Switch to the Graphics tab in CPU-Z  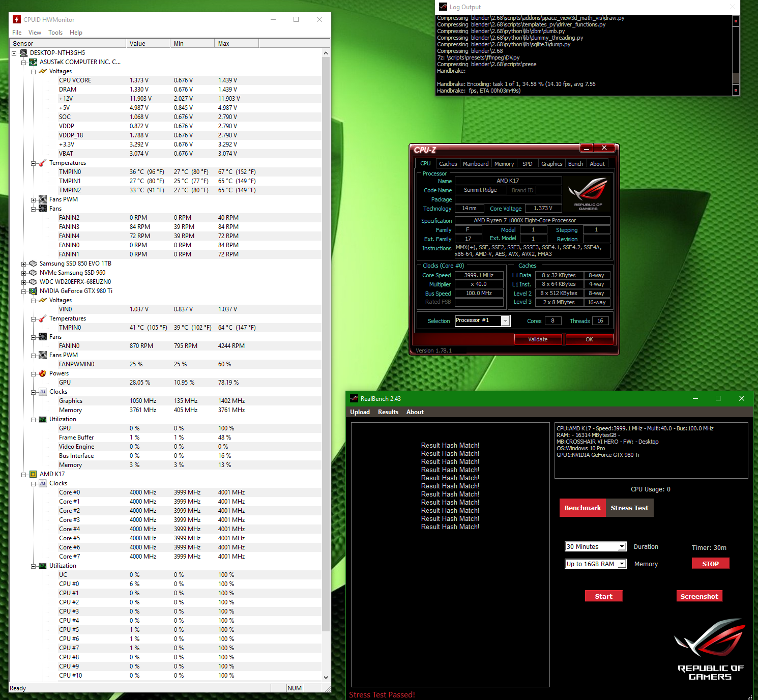[x=551, y=164]
